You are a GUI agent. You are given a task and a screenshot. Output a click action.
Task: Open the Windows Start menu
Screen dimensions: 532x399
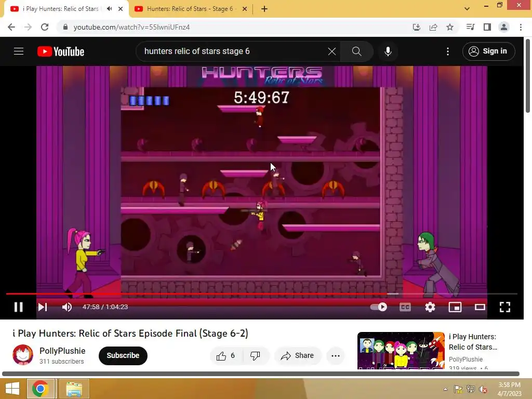click(x=12, y=389)
